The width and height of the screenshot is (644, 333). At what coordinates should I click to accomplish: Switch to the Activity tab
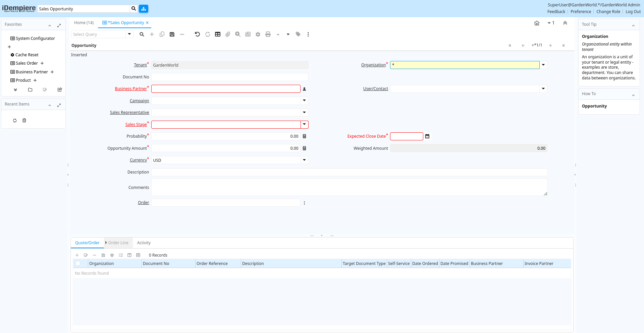144,243
